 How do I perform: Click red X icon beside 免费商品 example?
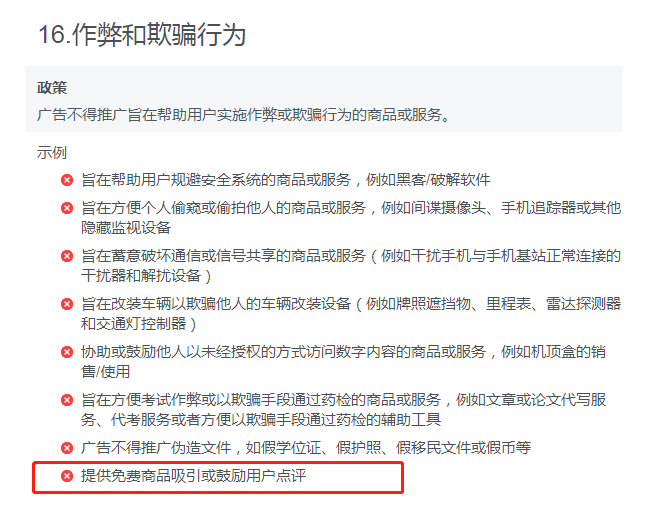[x=67, y=476]
